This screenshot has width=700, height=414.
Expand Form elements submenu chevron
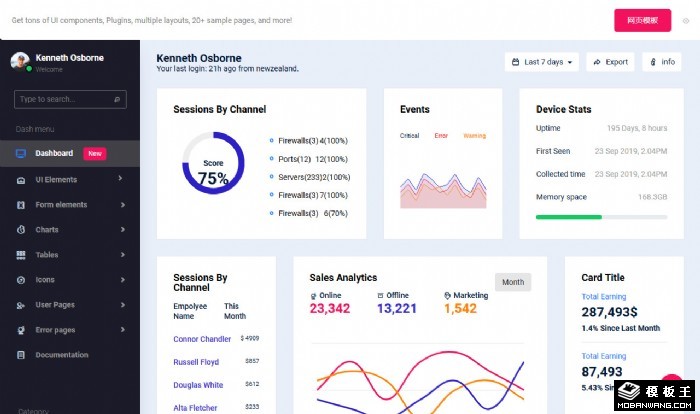click(121, 204)
